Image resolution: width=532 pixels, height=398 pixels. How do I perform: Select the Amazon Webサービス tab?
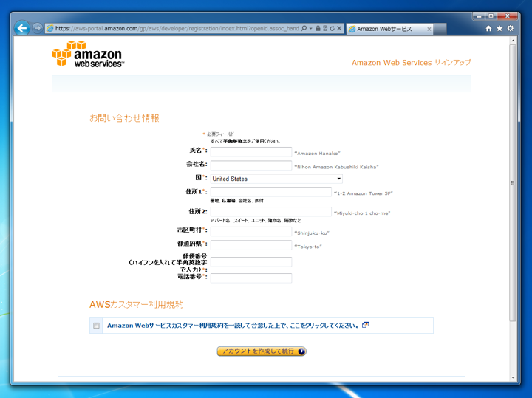(x=389, y=29)
